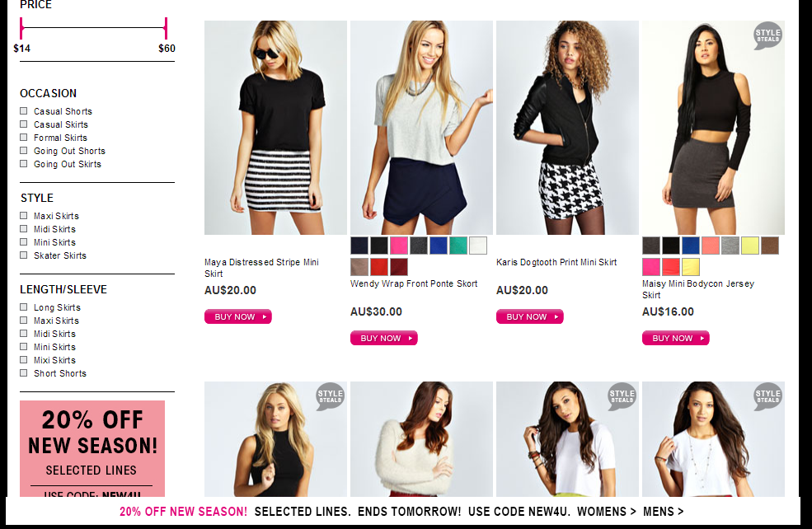Choose the teal green Wendy Skort swatch
Screen dimensions: 812x529
(458, 246)
